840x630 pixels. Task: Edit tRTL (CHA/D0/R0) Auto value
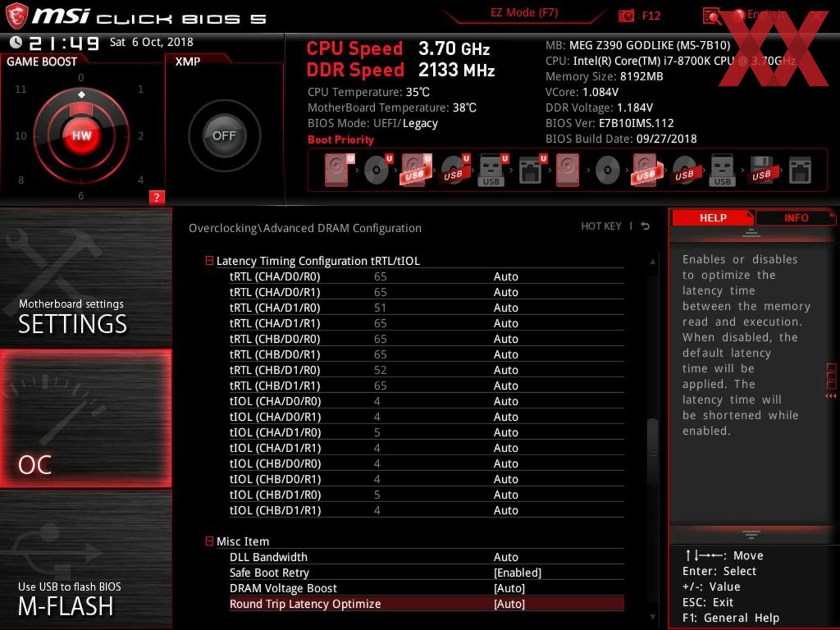tap(506, 277)
